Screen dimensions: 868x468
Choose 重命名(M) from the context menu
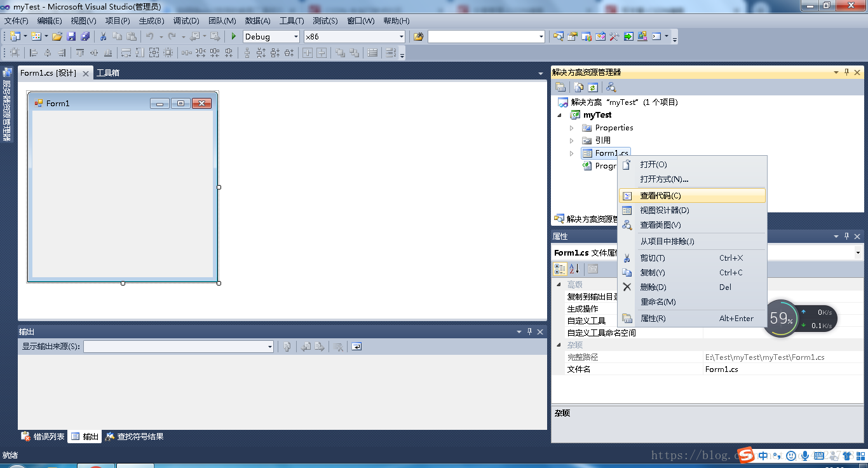[692, 302]
